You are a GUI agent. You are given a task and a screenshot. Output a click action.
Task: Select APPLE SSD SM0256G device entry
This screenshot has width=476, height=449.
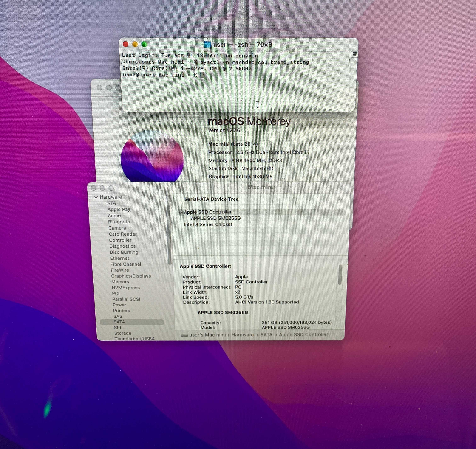point(215,218)
